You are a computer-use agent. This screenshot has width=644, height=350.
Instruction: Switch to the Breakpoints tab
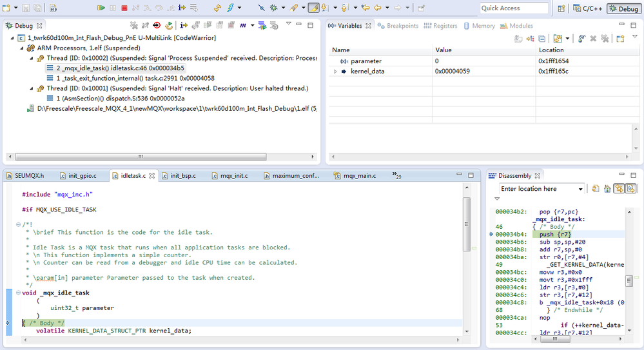click(x=398, y=26)
